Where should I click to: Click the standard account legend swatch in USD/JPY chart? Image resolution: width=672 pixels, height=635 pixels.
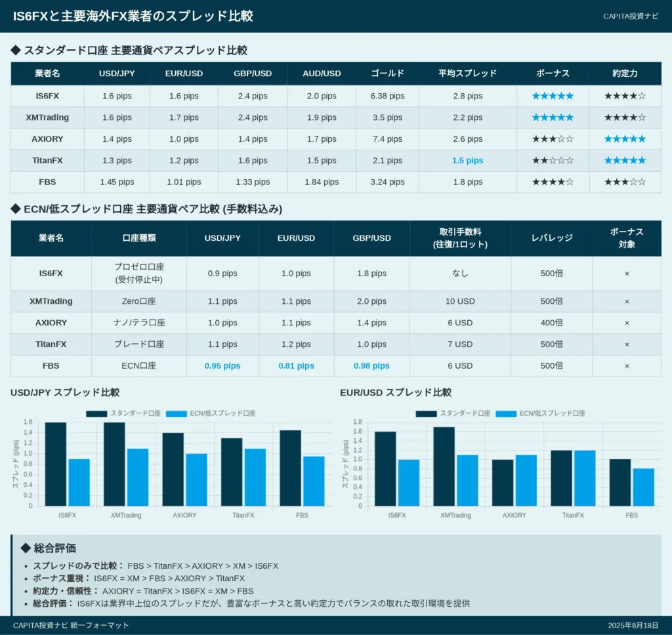96,413
